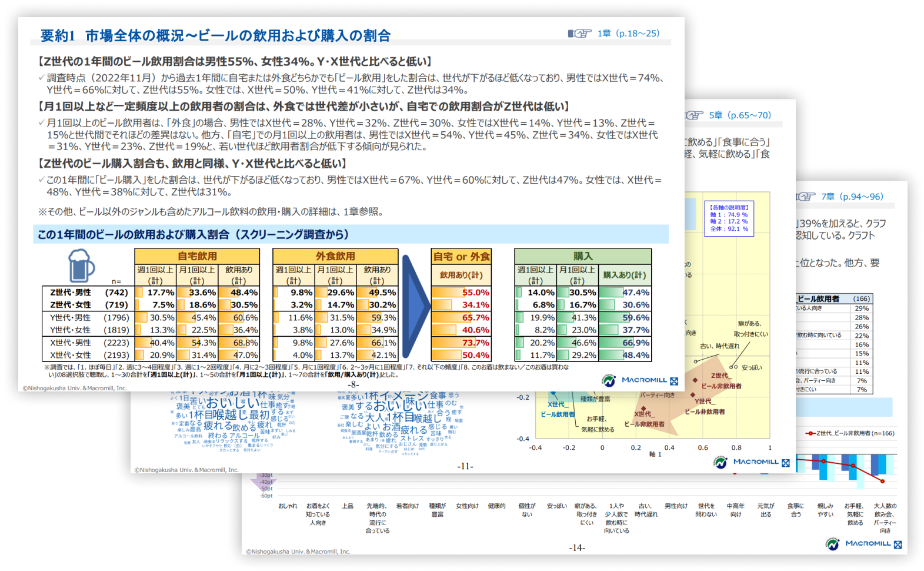Click blue section banner この1年間のビールの飲用および購入割合
The height and width of the screenshot is (571, 924).
point(351,234)
